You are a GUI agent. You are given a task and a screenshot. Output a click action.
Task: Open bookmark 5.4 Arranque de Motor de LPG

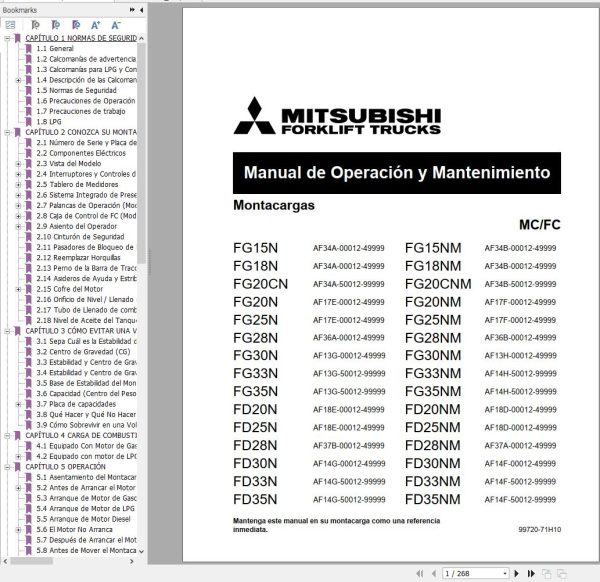click(85, 509)
